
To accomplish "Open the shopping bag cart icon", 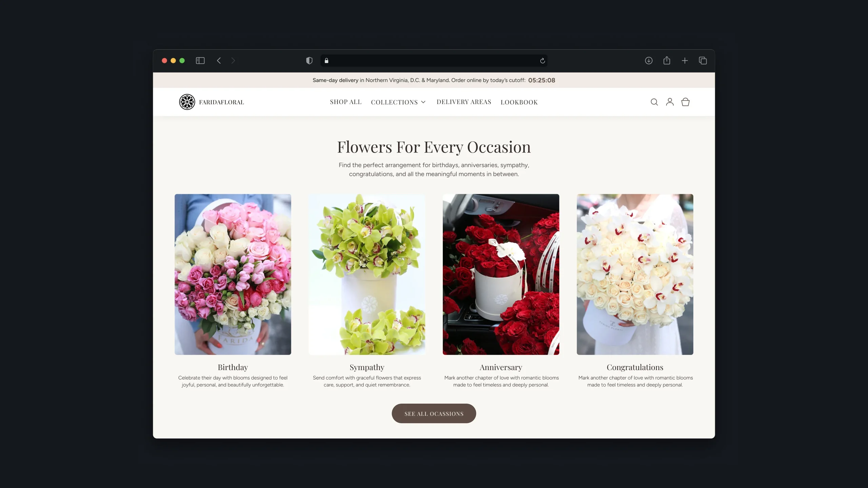I will [x=685, y=102].
